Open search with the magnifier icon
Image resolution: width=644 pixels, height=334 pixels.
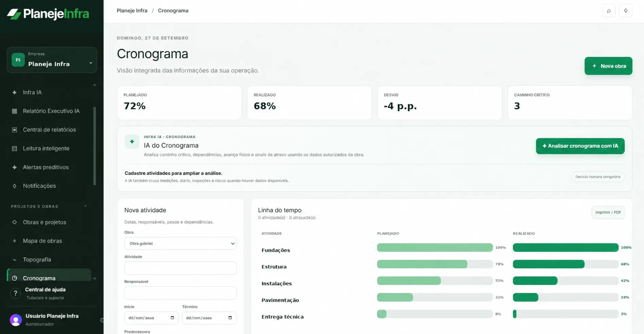tap(609, 11)
